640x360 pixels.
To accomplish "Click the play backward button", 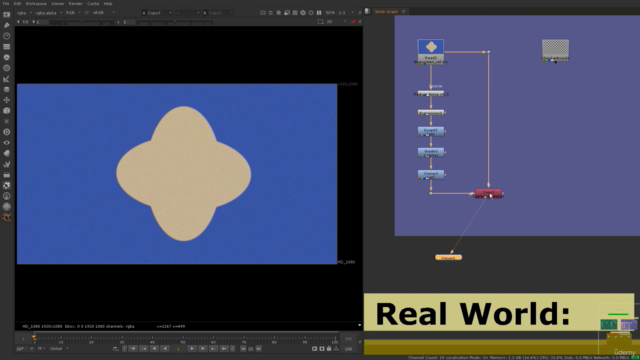I will pyautogui.click(x=165, y=349).
